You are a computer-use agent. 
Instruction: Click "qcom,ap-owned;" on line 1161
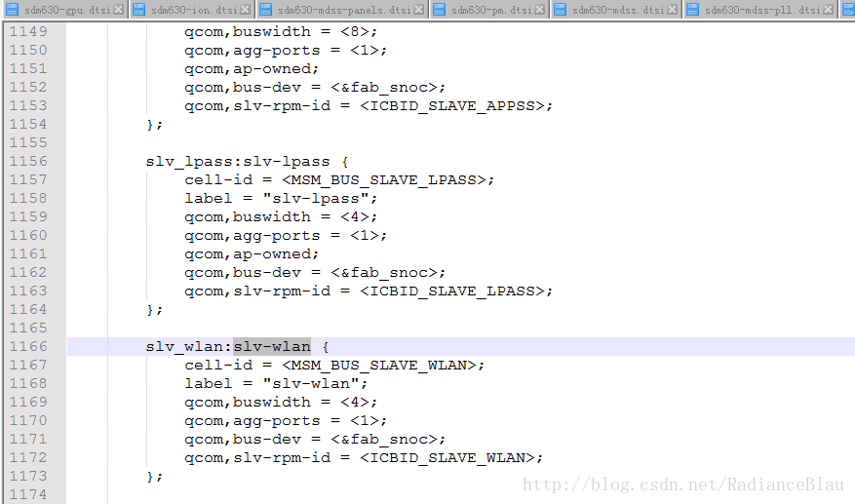pyautogui.click(x=252, y=254)
